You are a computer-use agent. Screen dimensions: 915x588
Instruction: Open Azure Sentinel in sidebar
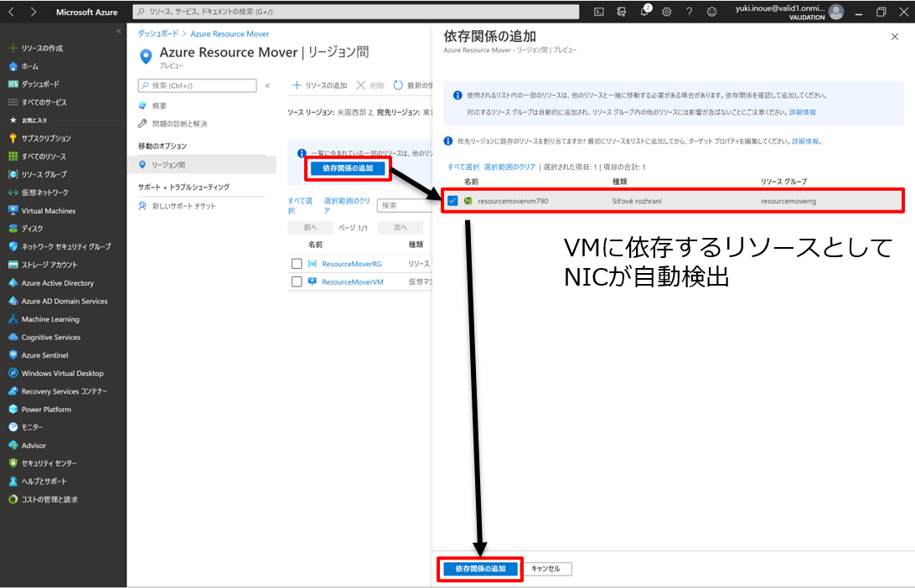pos(38,355)
